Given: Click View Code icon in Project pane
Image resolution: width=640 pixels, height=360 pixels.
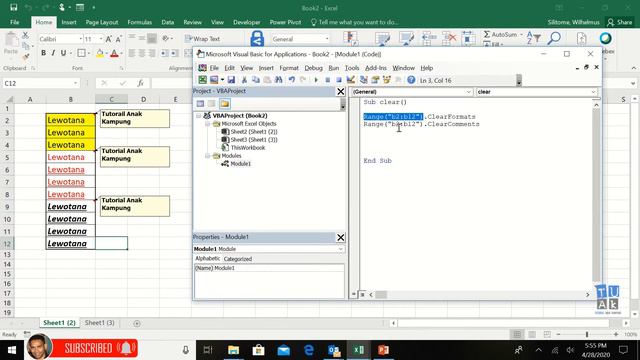Looking at the screenshot, I should click(200, 104).
